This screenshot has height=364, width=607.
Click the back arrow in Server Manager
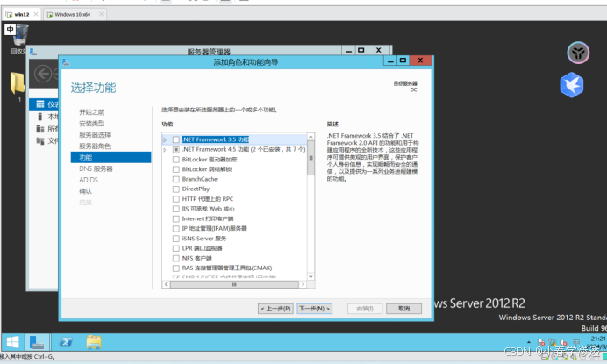click(43, 74)
